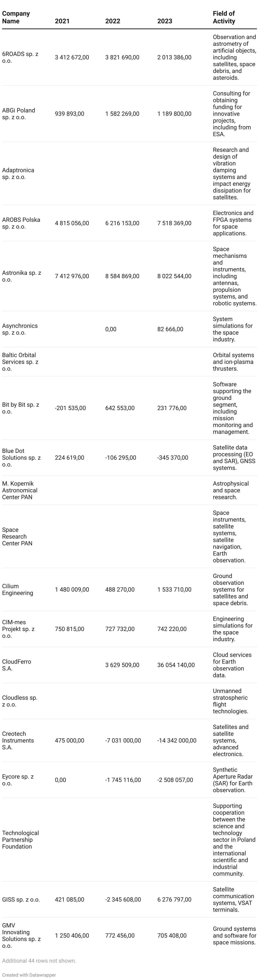Image resolution: width=259 pixels, height=980 pixels.
Task: Click AROBS Polska's 2023 value 7 518 369,00
Action: (x=175, y=223)
